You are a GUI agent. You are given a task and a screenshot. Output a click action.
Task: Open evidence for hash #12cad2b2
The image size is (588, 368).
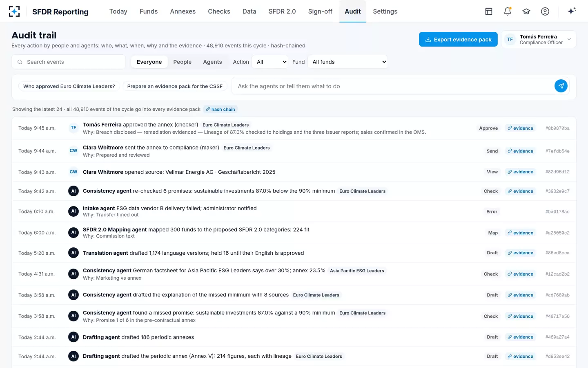pos(521,274)
